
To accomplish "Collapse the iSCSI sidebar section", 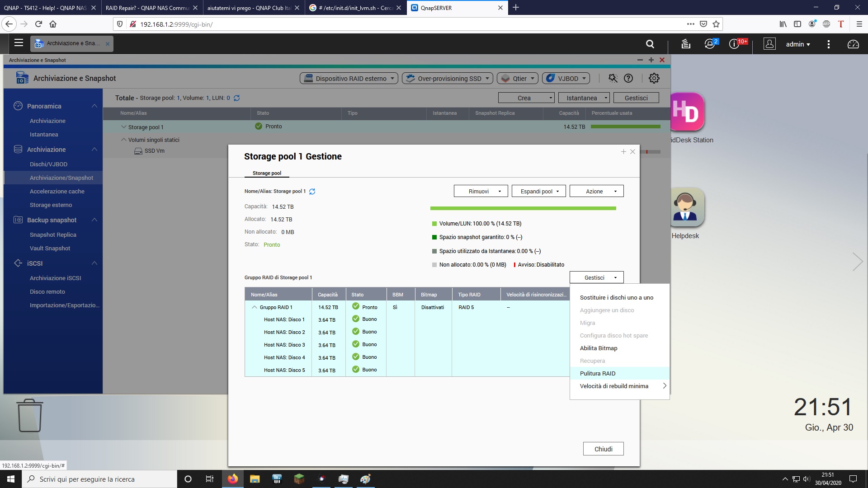I will point(94,263).
